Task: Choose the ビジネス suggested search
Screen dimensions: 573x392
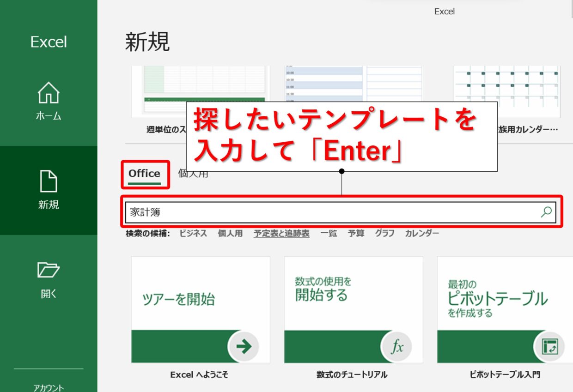Action: click(193, 234)
